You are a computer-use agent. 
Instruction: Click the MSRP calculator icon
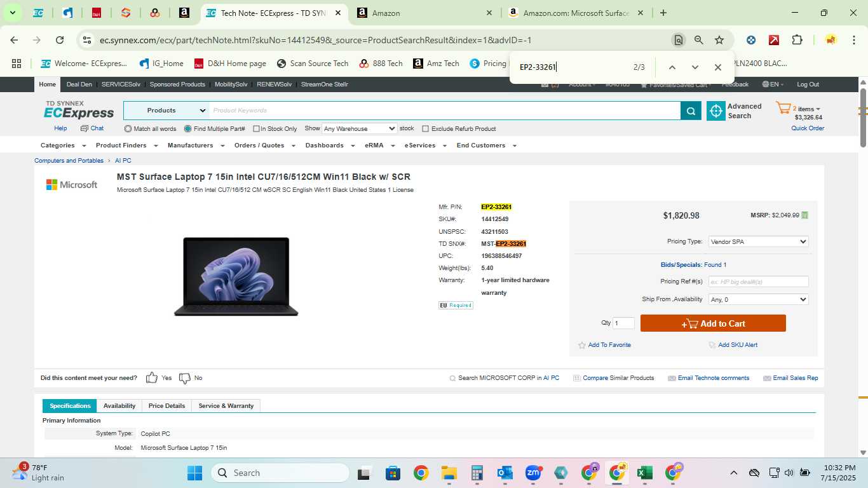[805, 215]
